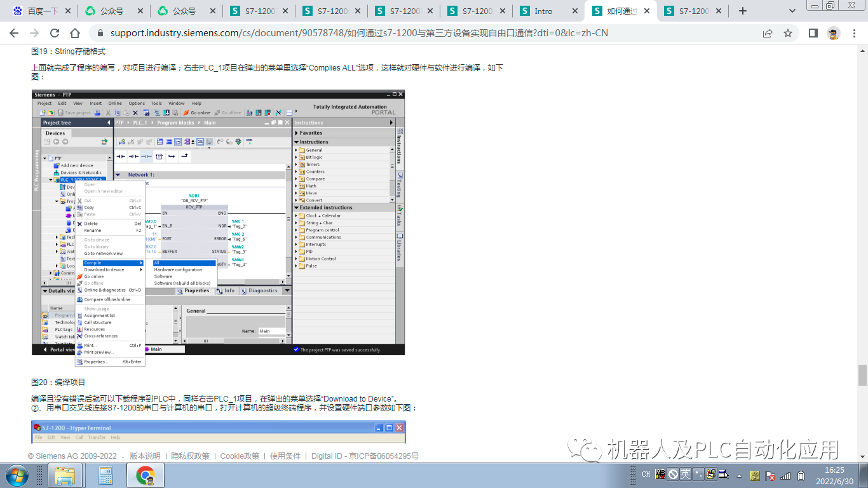Open the taskbar clock showing 16:25
Viewport: 868px width, 488px height.
(834, 475)
